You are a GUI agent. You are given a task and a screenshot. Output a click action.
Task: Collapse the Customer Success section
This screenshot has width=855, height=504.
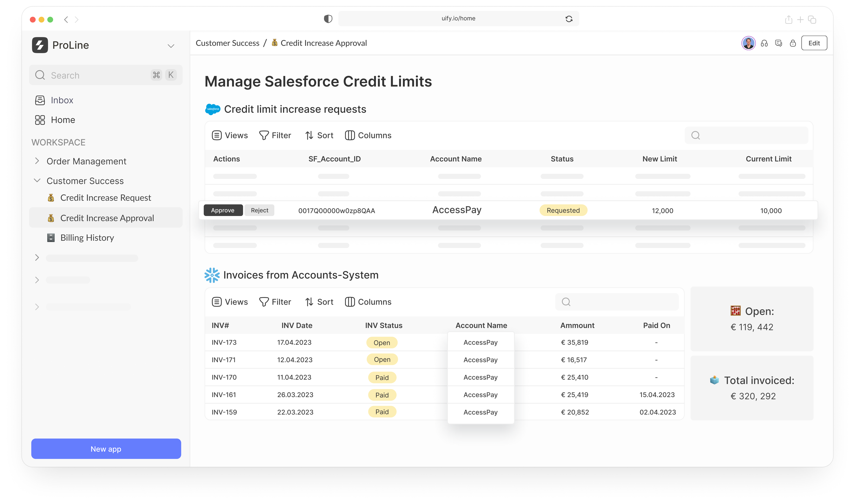pos(37,180)
